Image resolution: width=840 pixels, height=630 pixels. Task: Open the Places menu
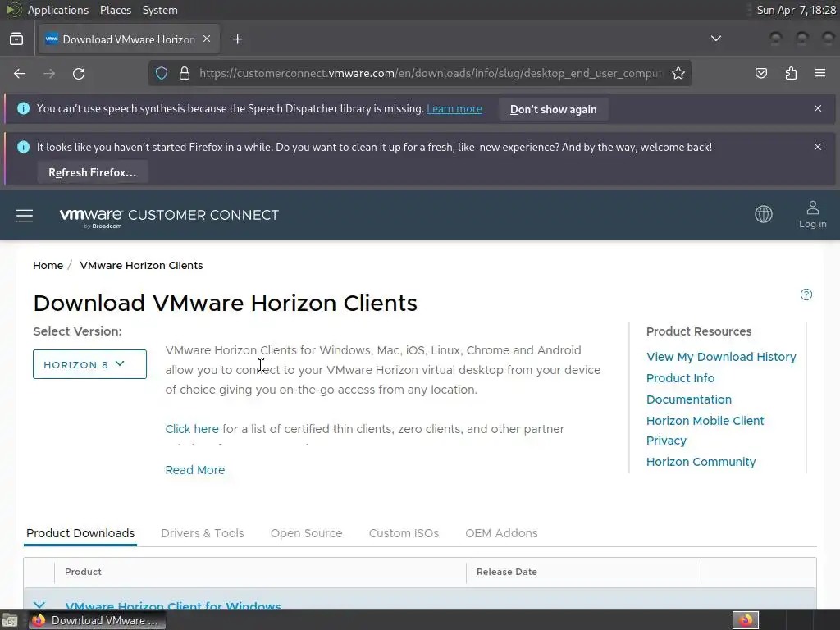116,10
